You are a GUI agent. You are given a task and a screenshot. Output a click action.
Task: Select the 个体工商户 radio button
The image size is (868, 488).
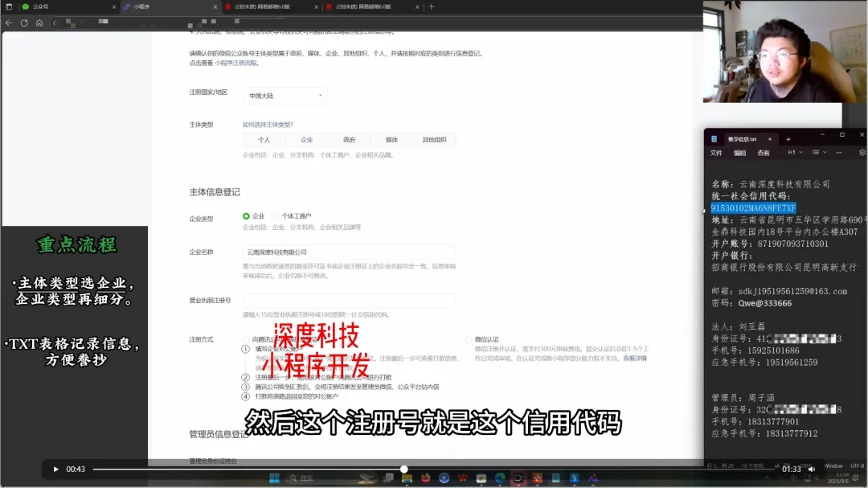tap(276, 215)
